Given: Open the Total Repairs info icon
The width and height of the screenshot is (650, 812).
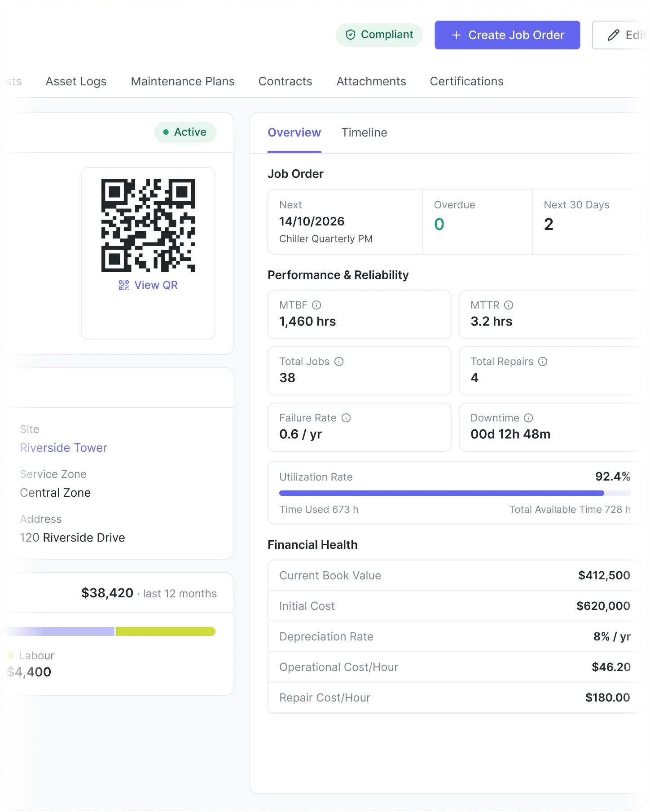Looking at the screenshot, I should pyautogui.click(x=543, y=362).
